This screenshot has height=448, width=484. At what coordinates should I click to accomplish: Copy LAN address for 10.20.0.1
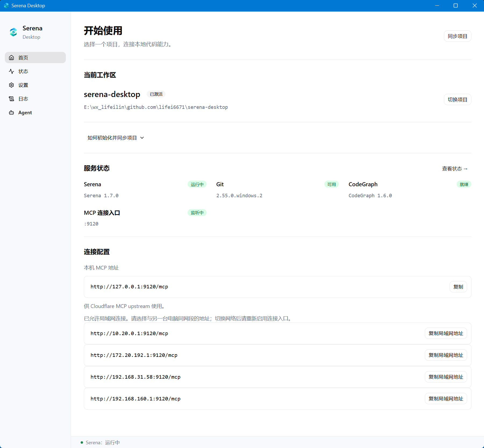446,333
